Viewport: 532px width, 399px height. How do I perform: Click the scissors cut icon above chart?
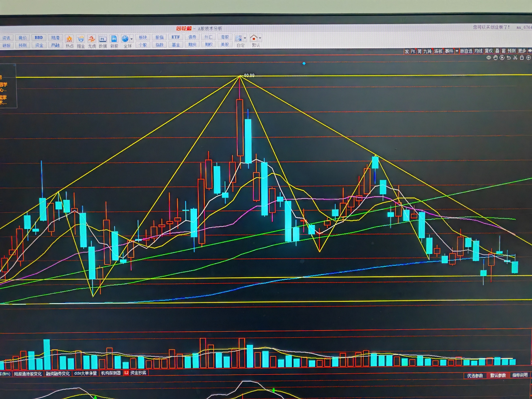click(515, 58)
